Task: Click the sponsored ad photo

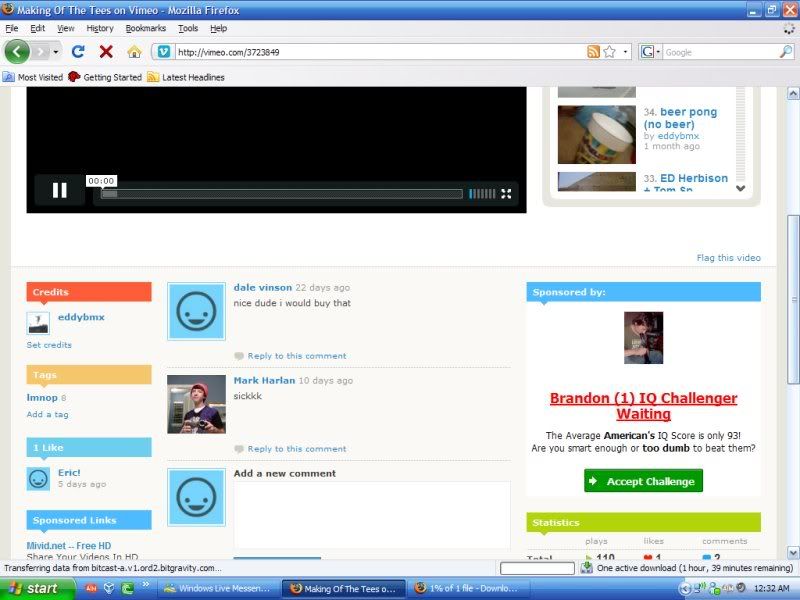Action: tap(643, 338)
